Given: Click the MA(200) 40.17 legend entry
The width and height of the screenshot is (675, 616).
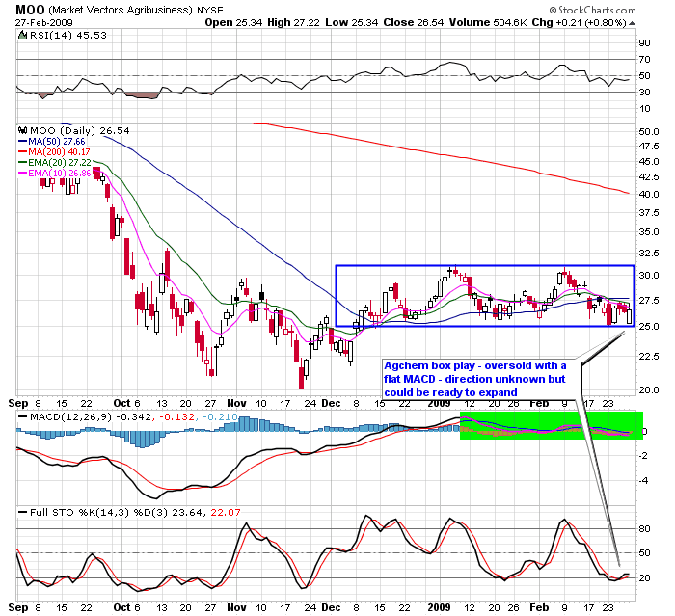Looking at the screenshot, I should pyautogui.click(x=54, y=152).
